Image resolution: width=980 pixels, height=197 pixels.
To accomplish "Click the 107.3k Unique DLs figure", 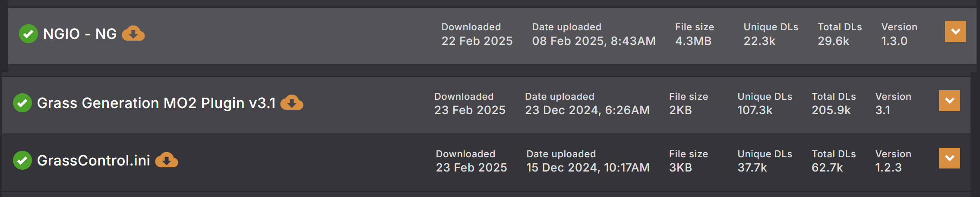I will [x=755, y=110].
